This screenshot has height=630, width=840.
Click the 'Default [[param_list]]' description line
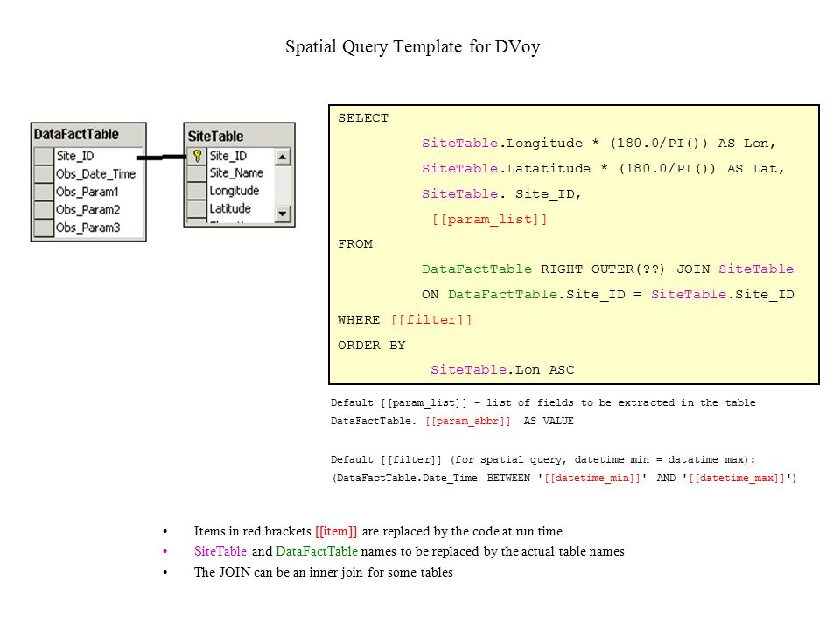(x=543, y=402)
